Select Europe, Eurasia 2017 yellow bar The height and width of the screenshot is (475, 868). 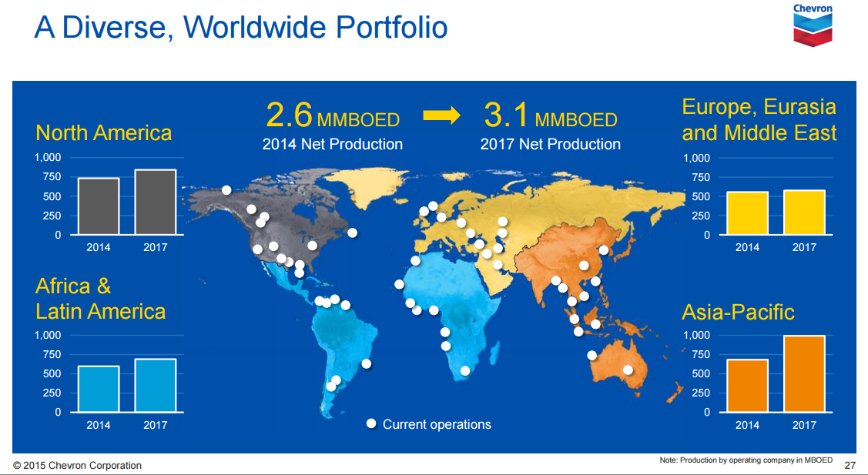804,212
